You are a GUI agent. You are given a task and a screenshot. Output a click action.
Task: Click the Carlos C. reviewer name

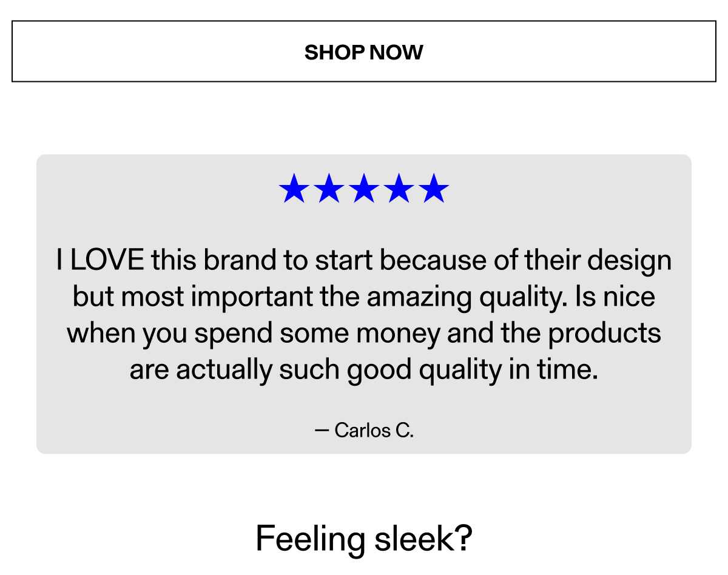[374, 431]
